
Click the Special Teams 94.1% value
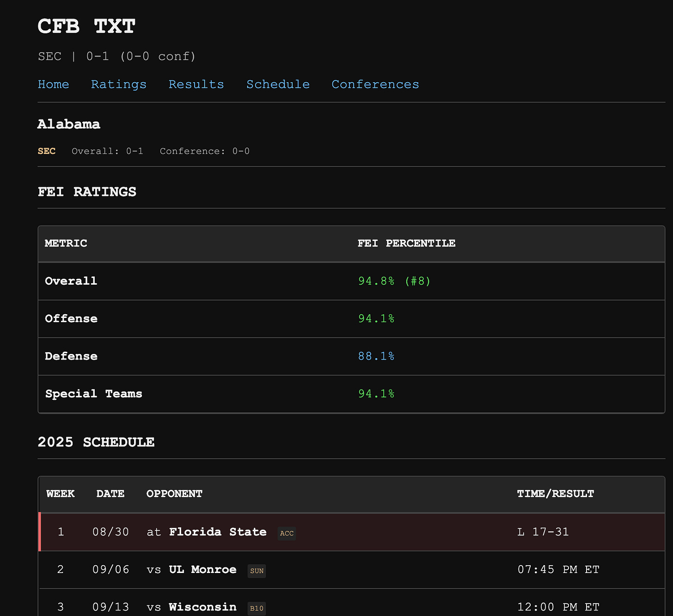(x=376, y=394)
